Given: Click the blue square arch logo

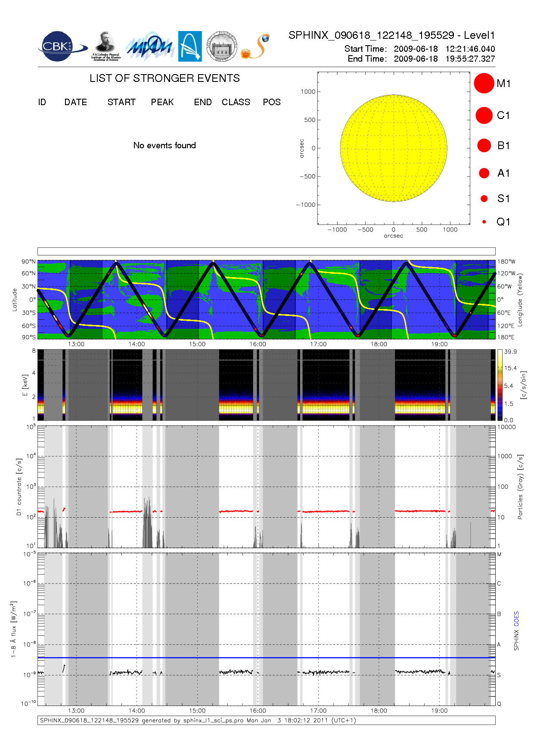Looking at the screenshot, I should pyautogui.click(x=190, y=46).
